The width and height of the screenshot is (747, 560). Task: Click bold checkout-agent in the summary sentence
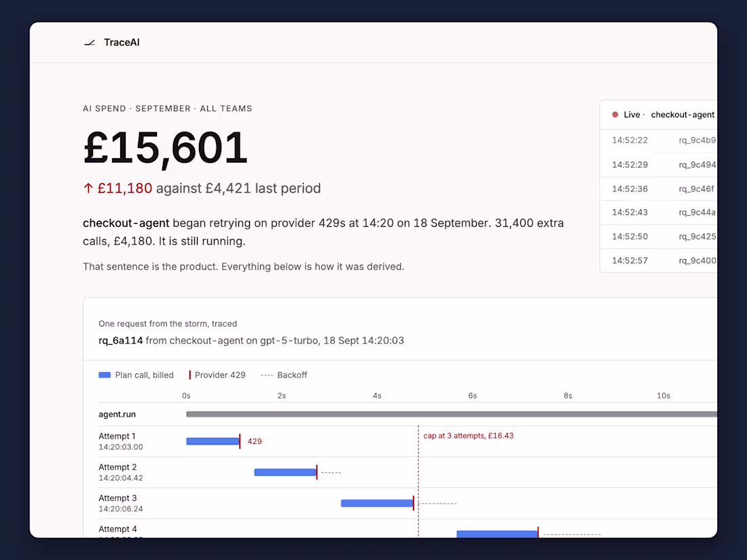(126, 223)
